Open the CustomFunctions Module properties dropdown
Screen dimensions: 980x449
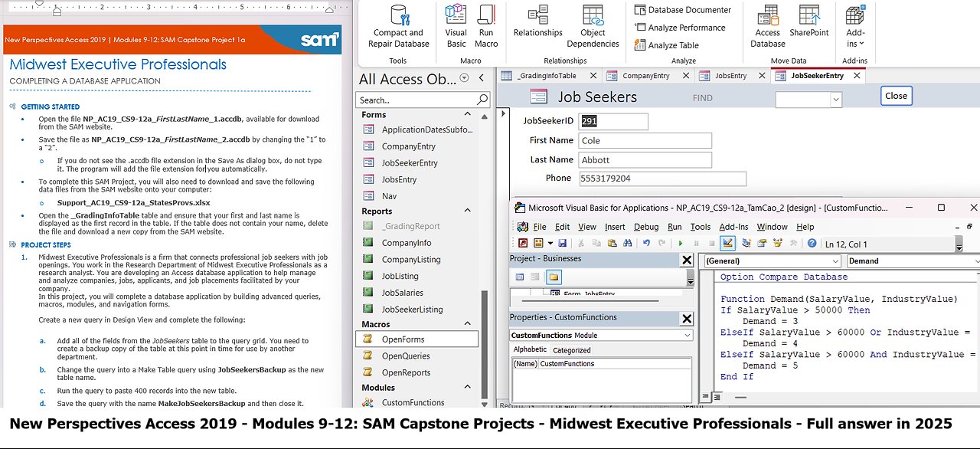coord(688,335)
